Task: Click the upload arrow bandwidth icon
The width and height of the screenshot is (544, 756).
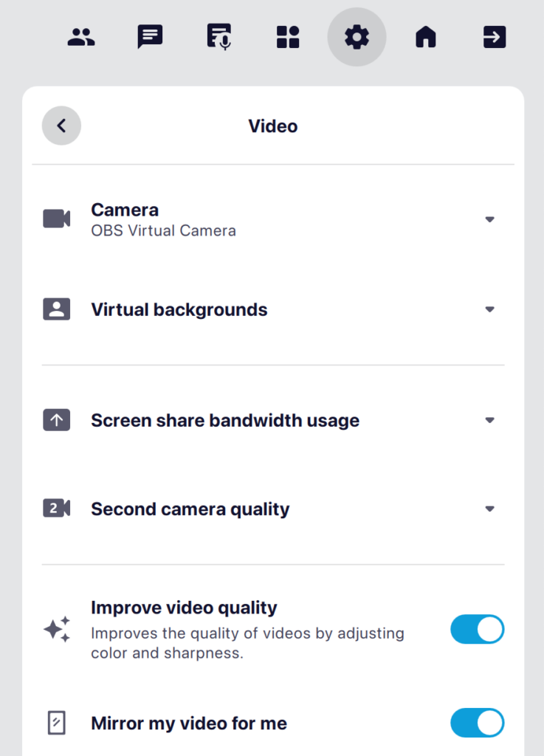Action: (x=57, y=419)
